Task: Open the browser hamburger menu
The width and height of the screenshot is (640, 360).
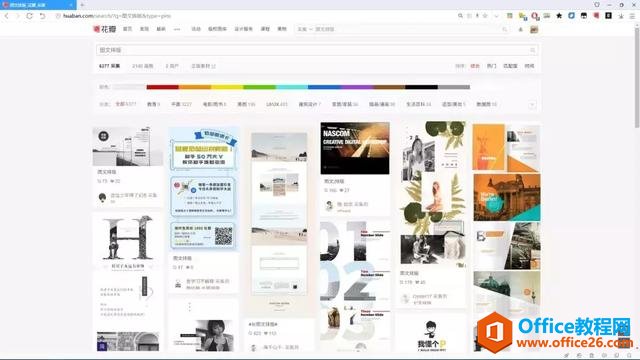Action: [x=632, y=16]
